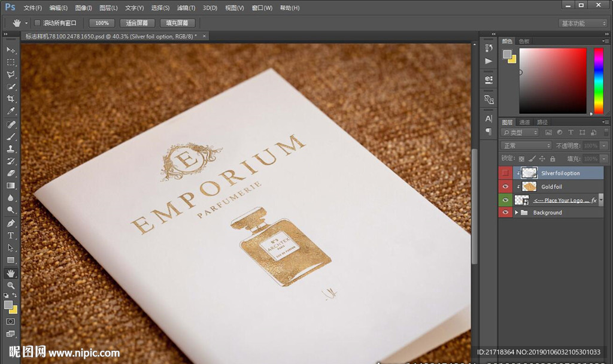The height and width of the screenshot is (364, 613).
Task: Open the Layers panel menu
Action: point(606,122)
